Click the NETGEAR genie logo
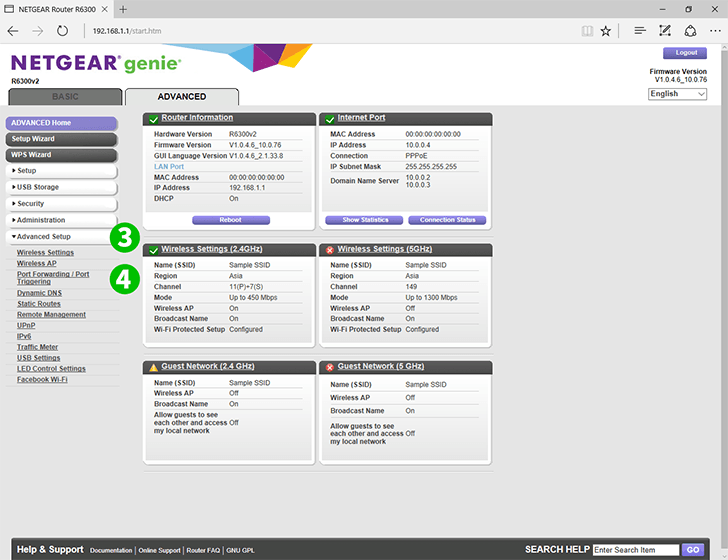 (96, 63)
